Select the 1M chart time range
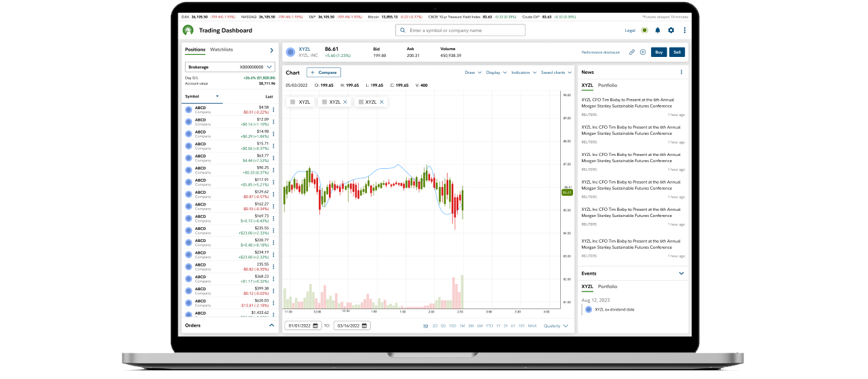868x379 pixels. (462, 326)
